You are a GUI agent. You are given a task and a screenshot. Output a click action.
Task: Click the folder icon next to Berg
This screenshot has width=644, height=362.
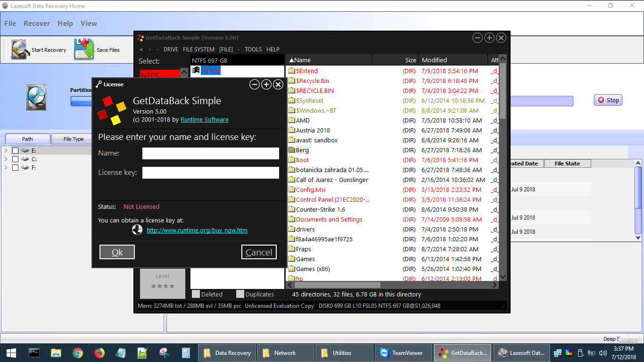[291, 150]
